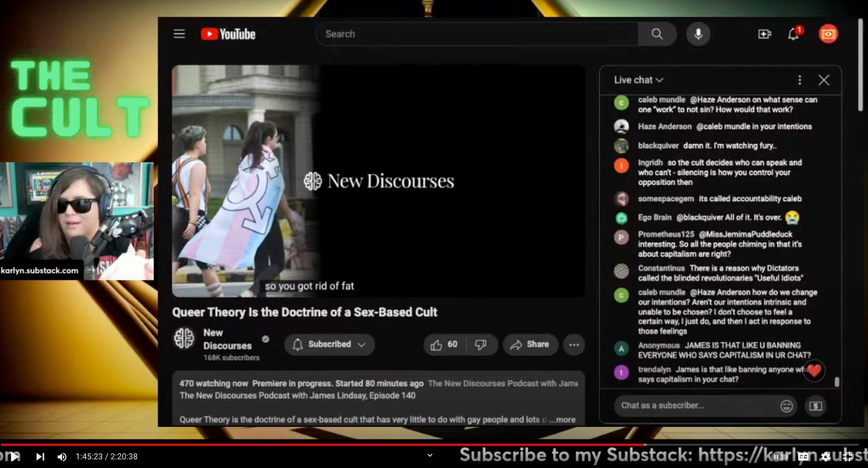Viewport: 868px width, 468px height.
Task: Click the live chat scrollbar thumb
Action: point(837,382)
